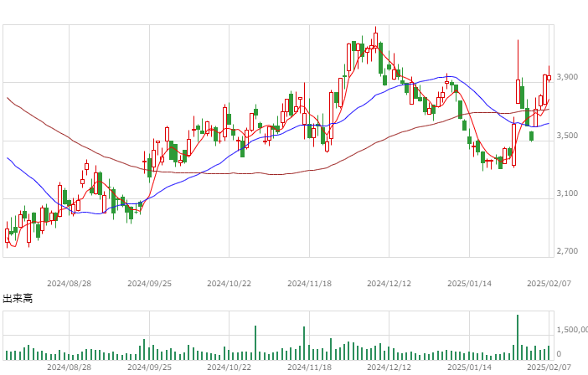588x375 pixels.
Task: Click the volume spike bar near 2024/11/18
Action: (x=304, y=343)
